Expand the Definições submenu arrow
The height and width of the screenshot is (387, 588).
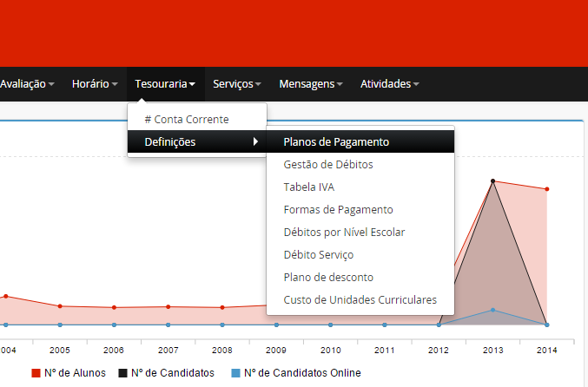pyautogui.click(x=255, y=142)
